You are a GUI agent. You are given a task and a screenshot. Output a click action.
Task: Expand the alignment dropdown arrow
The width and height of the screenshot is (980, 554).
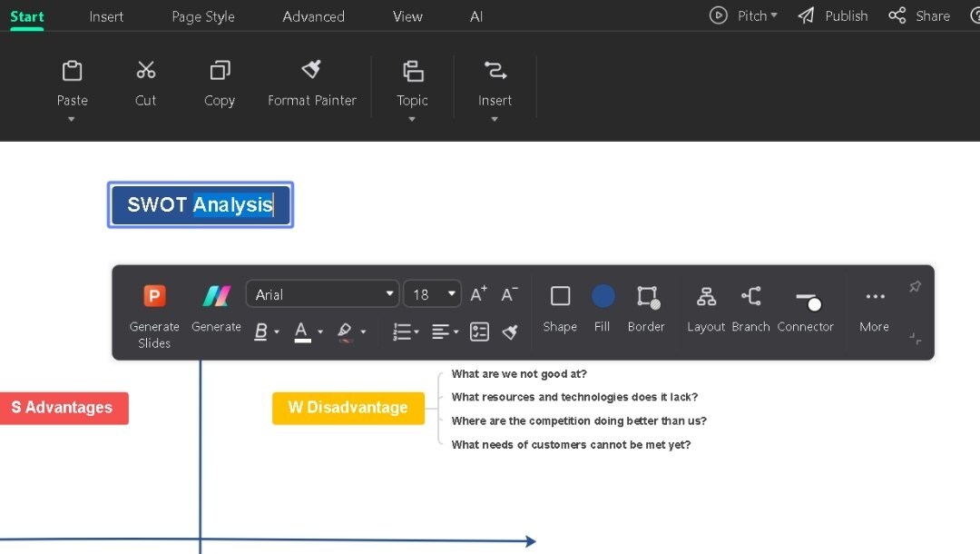(456, 332)
